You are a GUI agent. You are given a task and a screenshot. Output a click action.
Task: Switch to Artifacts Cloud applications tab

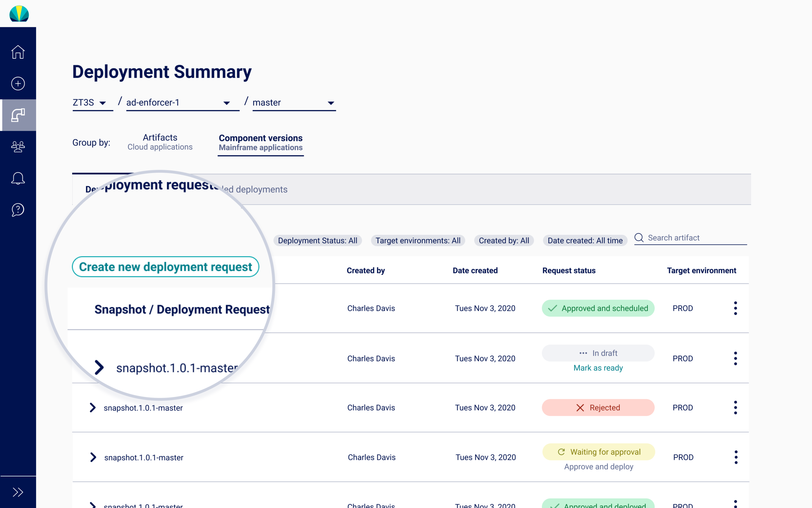click(160, 142)
